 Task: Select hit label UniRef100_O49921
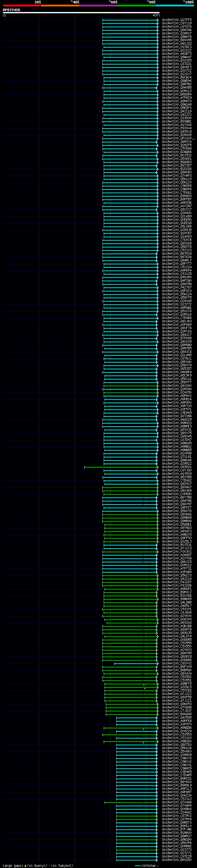pyautogui.click(x=176, y=467)
